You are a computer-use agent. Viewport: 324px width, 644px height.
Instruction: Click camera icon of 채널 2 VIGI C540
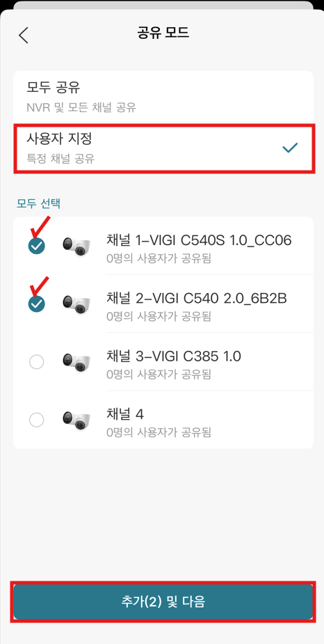76,303
